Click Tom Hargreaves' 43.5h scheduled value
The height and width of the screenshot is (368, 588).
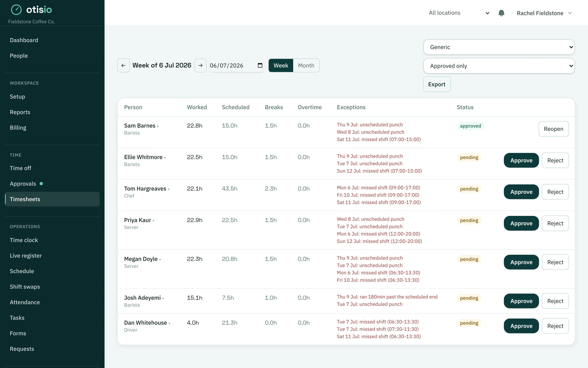click(230, 189)
